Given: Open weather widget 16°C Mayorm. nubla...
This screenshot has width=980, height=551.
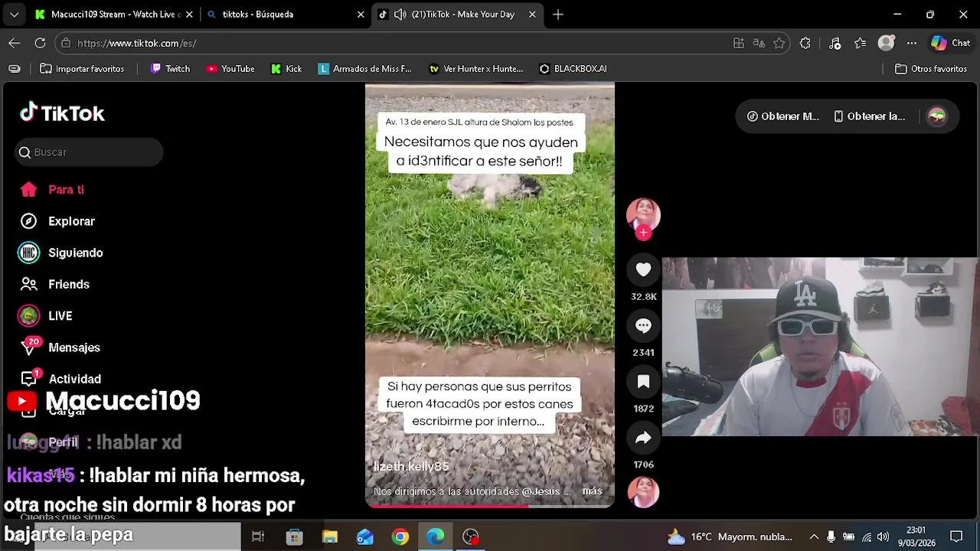Looking at the screenshot, I should pyautogui.click(x=729, y=536).
